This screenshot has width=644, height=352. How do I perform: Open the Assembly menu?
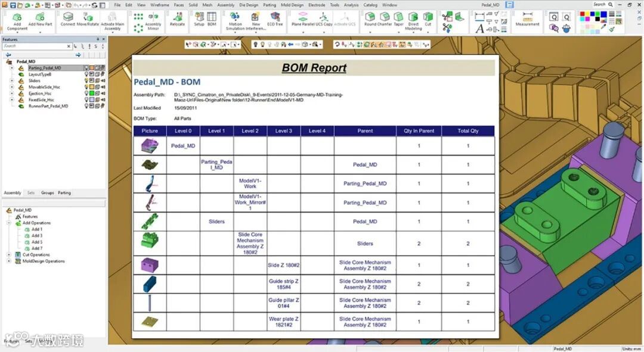(x=225, y=5)
